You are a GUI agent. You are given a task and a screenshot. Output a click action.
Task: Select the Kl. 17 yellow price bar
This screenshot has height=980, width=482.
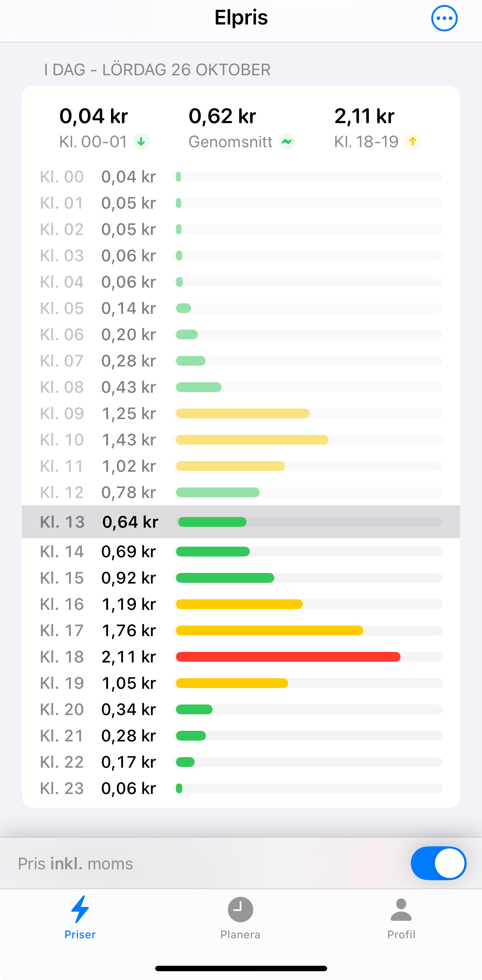coord(269,630)
